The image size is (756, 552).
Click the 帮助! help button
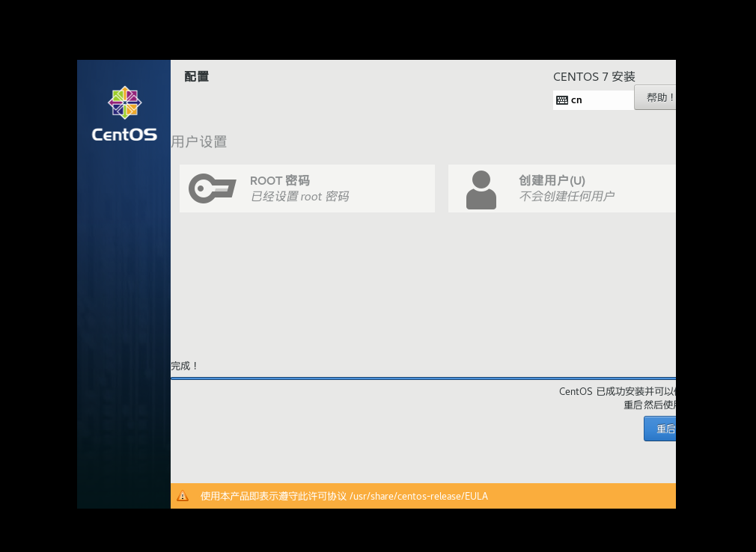655,98
